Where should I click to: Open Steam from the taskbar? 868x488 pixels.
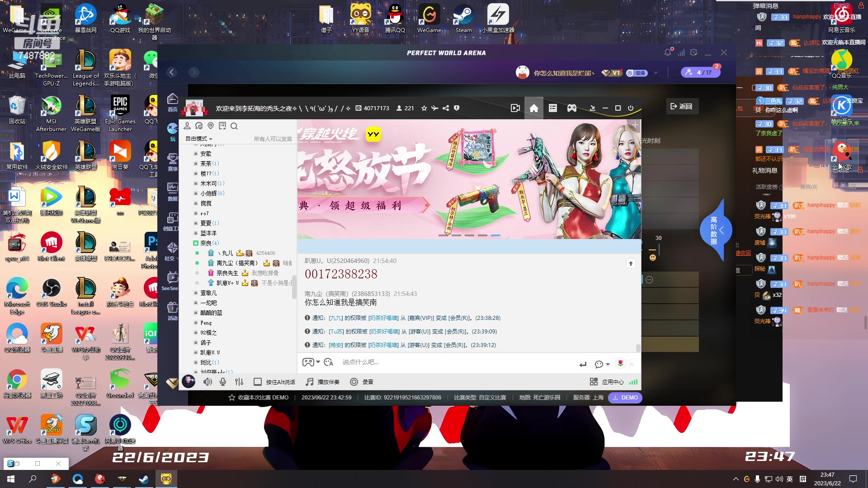[x=144, y=479]
